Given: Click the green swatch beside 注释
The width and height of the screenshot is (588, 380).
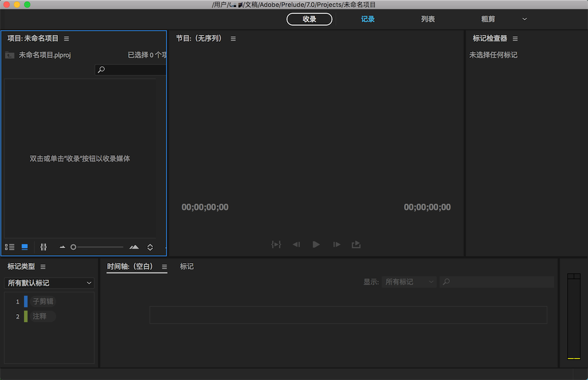Looking at the screenshot, I should (x=26, y=316).
